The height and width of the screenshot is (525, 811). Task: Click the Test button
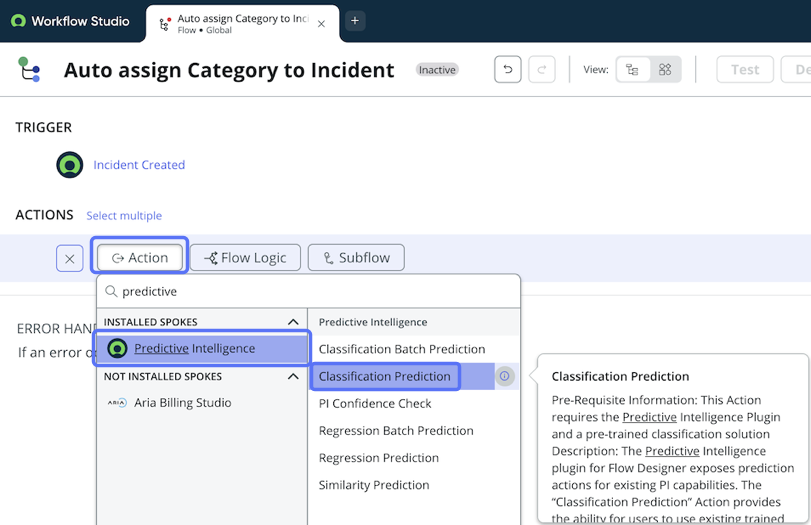click(x=745, y=69)
